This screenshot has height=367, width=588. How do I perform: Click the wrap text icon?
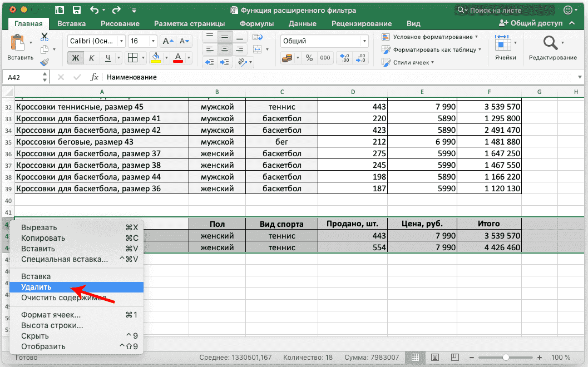tap(257, 37)
